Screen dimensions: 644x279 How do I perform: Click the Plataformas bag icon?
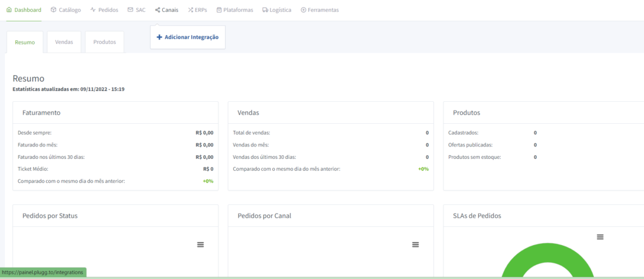coord(219,10)
